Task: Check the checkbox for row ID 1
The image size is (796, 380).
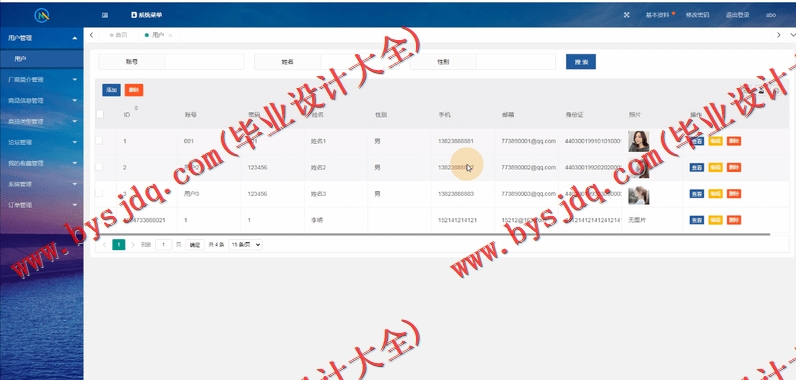Action: (99, 141)
